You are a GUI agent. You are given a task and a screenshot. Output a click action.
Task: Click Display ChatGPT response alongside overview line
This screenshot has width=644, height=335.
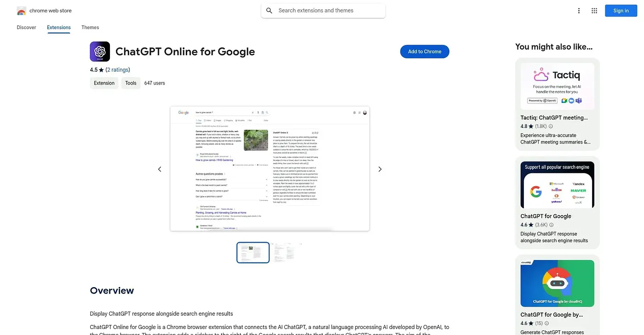(x=161, y=314)
